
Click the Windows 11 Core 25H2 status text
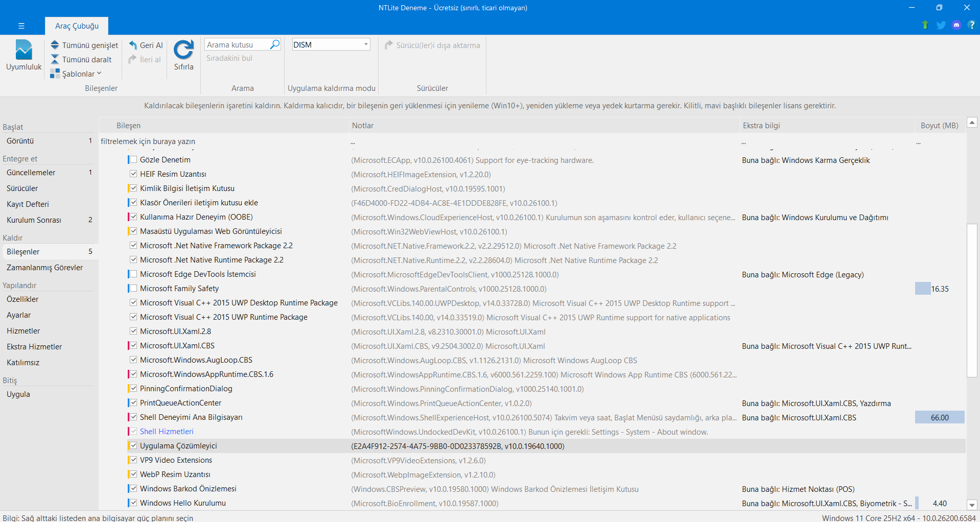[899, 518]
